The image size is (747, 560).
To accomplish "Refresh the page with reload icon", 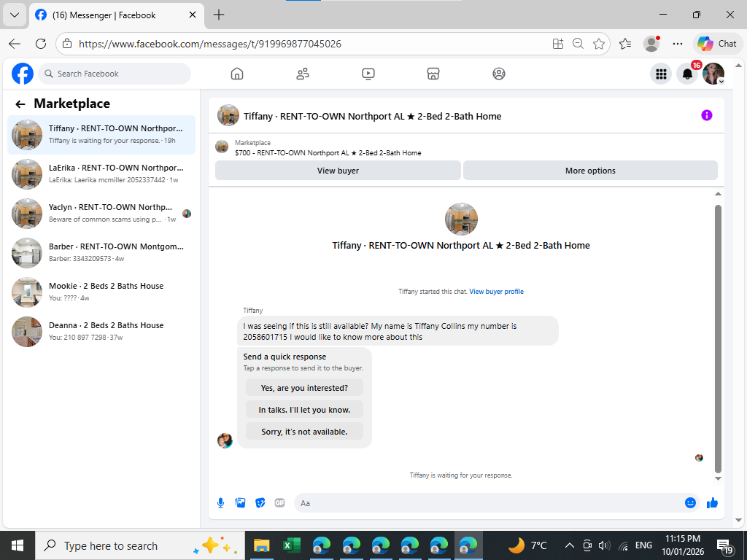I will 41,44.
